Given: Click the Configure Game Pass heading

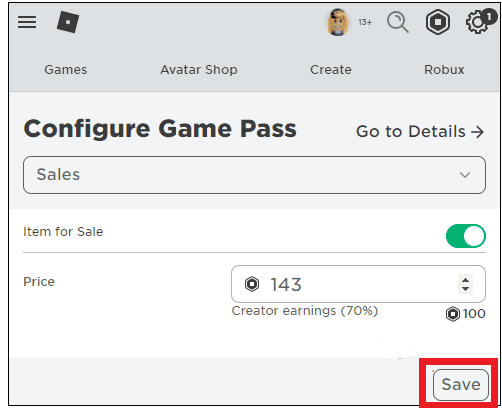Looking at the screenshot, I should pyautogui.click(x=160, y=129).
